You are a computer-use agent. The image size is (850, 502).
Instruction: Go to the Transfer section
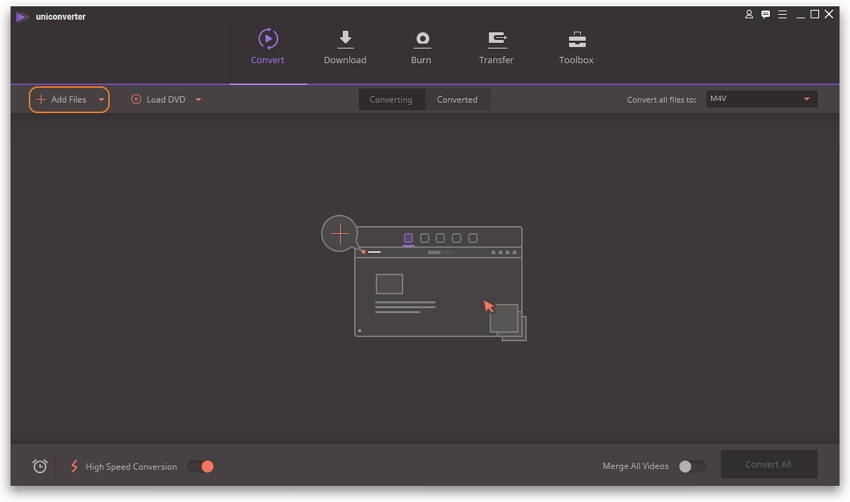pyautogui.click(x=496, y=47)
